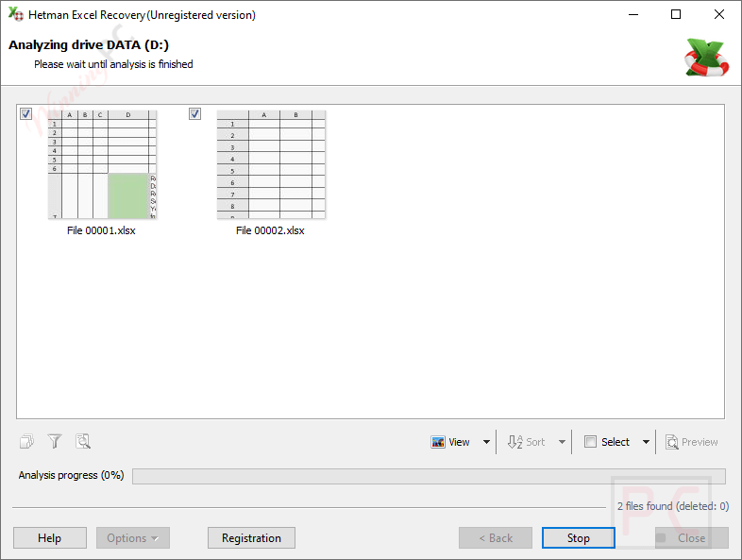Click the Select label in the toolbar
The height and width of the screenshot is (560, 742).
(x=616, y=442)
